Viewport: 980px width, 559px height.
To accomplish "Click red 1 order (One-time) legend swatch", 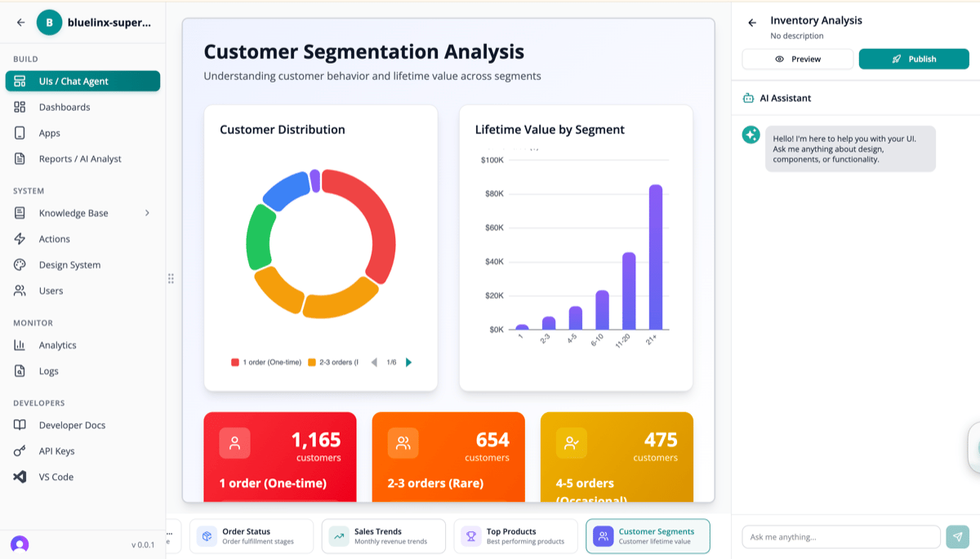I will (235, 362).
